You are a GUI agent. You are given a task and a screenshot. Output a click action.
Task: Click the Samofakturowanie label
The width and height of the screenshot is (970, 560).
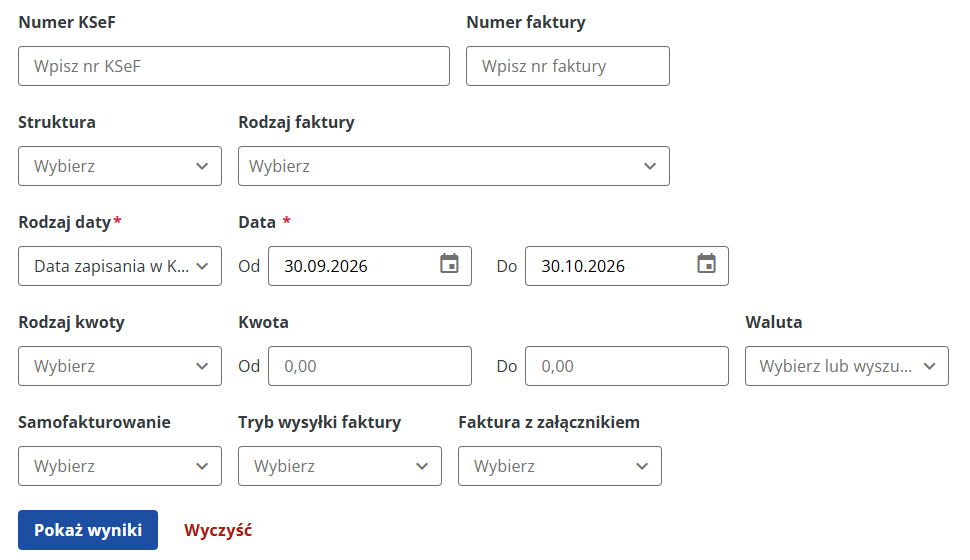pyautogui.click(x=94, y=423)
